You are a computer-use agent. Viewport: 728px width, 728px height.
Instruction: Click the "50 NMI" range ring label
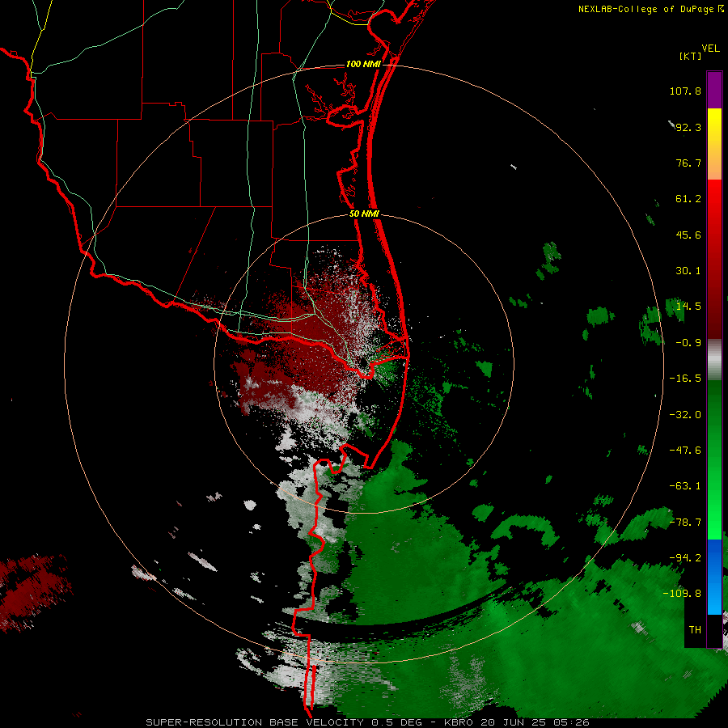(364, 214)
